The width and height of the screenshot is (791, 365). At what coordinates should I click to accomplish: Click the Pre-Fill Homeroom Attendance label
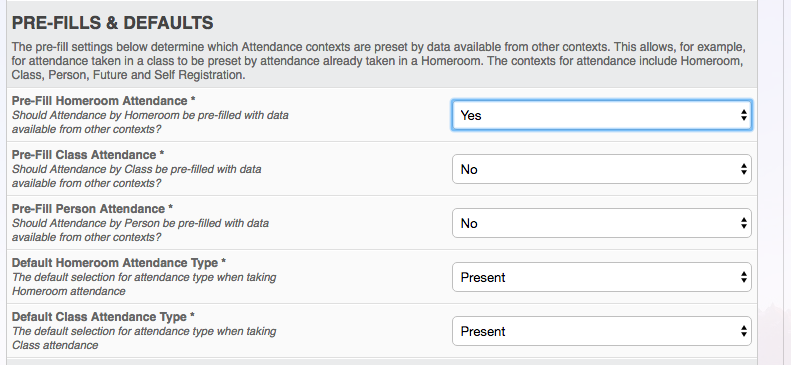pos(99,101)
